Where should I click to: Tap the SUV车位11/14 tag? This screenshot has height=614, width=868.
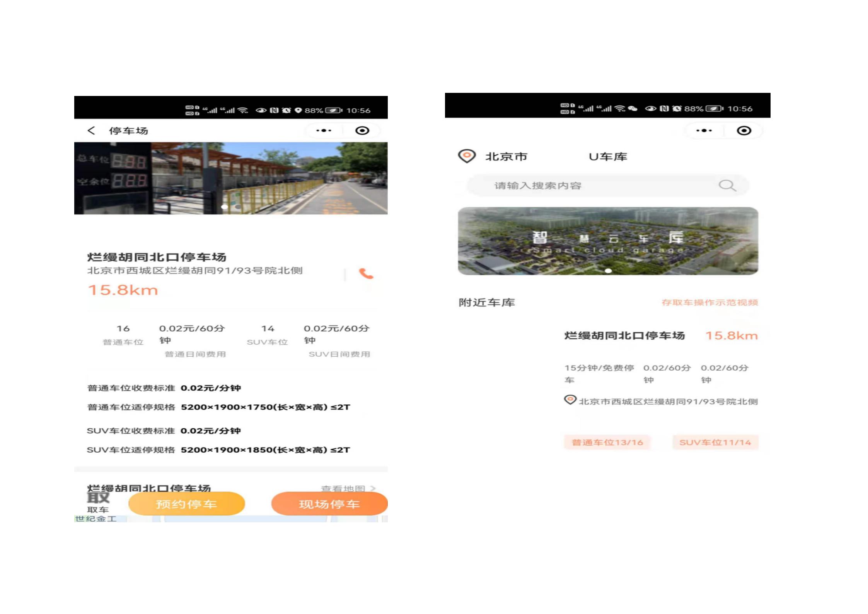coord(715,443)
